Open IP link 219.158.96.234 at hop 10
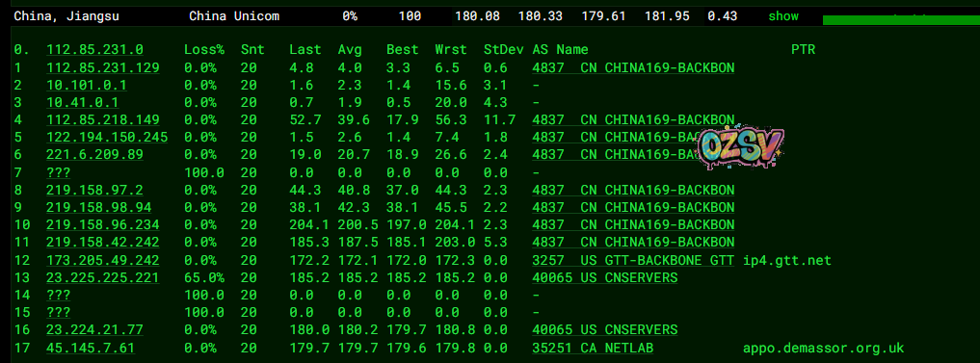This screenshot has width=980, height=363. [103, 224]
